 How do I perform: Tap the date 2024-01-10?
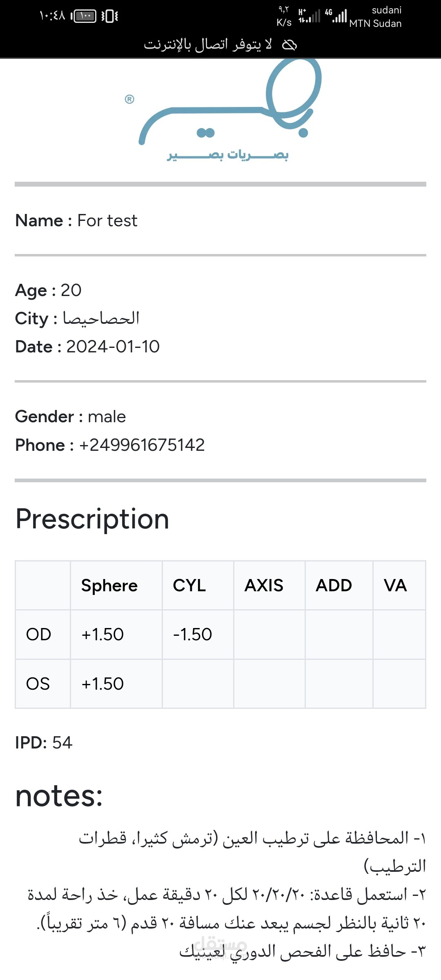click(113, 347)
